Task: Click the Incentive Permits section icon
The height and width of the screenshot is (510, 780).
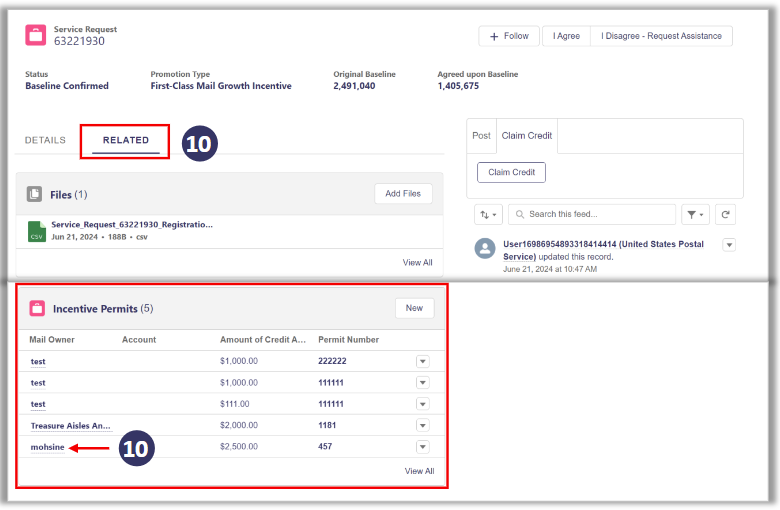Action: [x=37, y=309]
